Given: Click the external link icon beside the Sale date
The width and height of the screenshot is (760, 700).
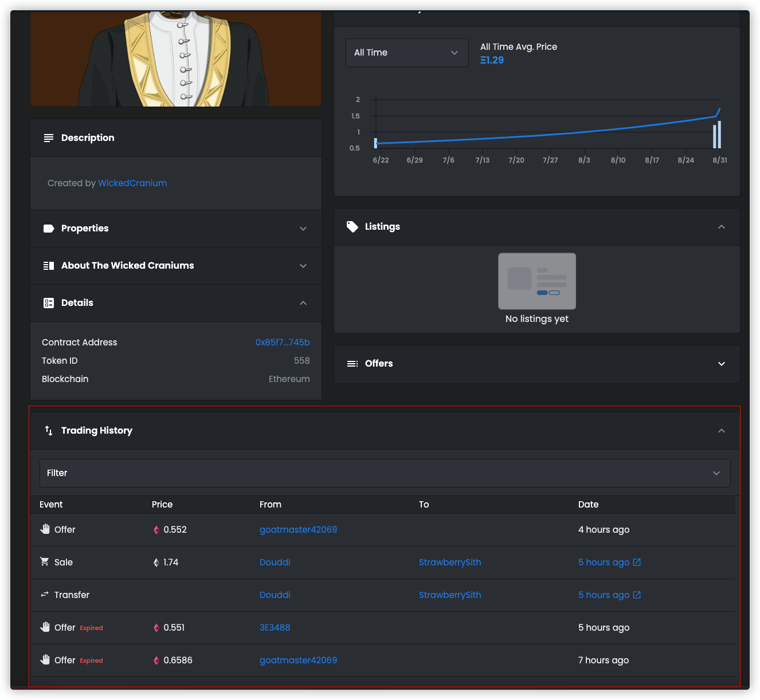Looking at the screenshot, I should 637,562.
